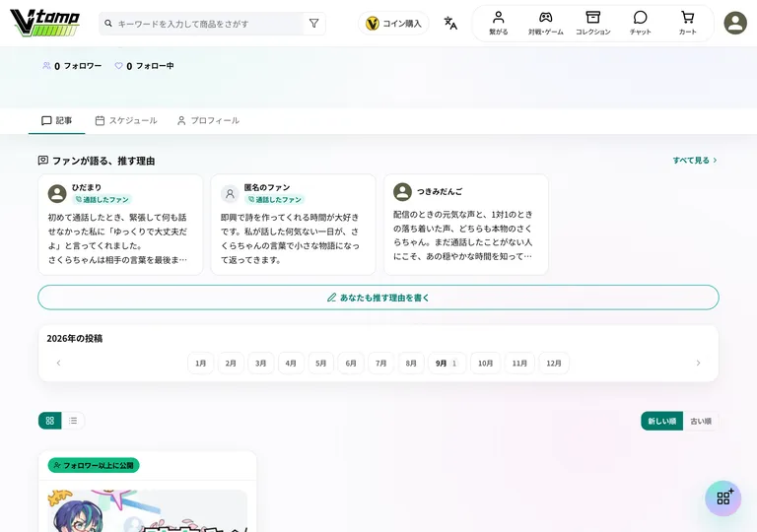Open つきみだんご's review card text

pos(463,235)
